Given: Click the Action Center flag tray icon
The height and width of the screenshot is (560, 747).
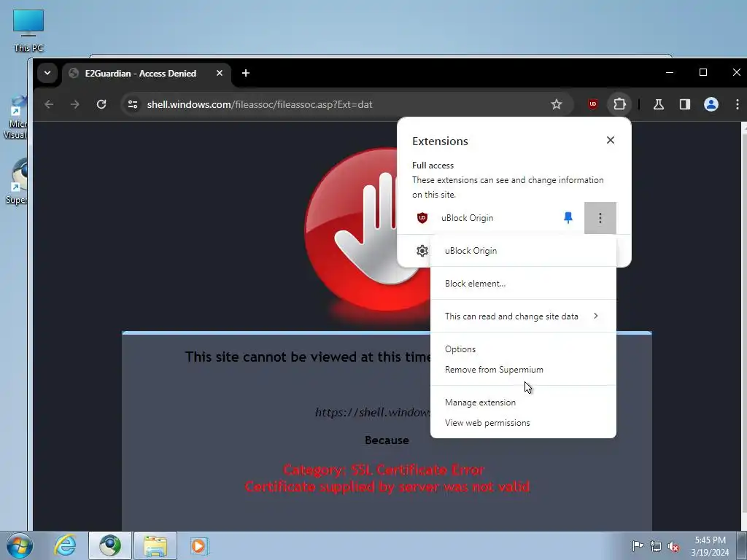Looking at the screenshot, I should click(638, 545).
